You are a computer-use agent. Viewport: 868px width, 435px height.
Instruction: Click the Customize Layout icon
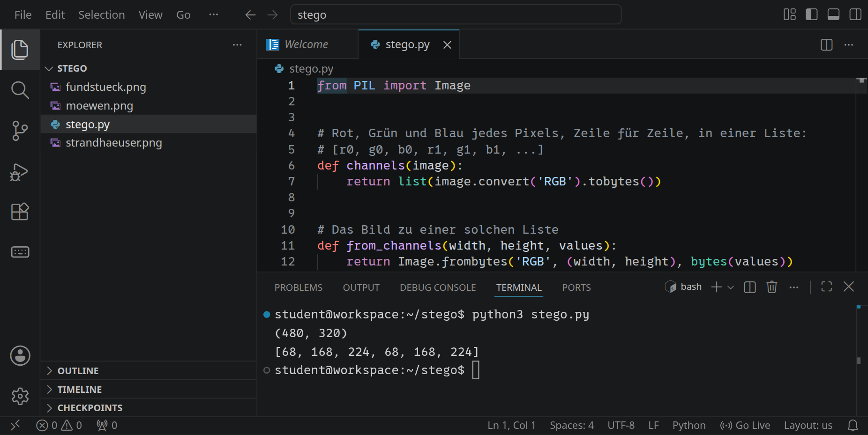point(790,15)
